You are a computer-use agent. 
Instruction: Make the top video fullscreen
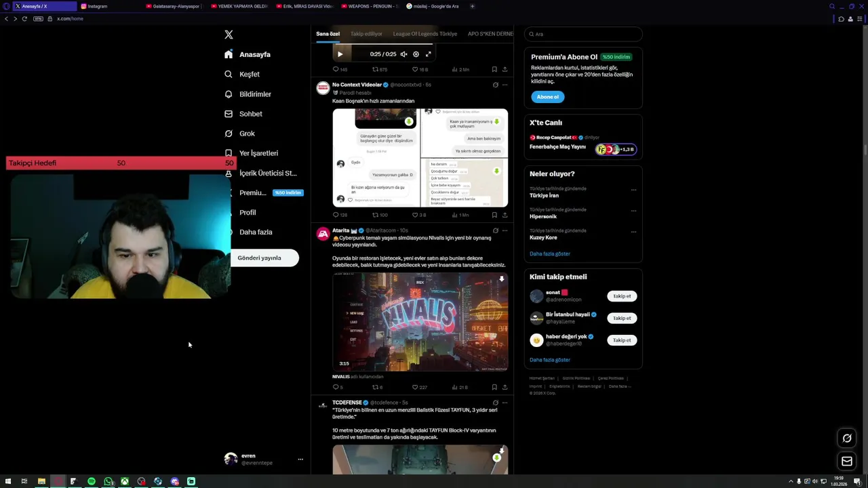[428, 54]
